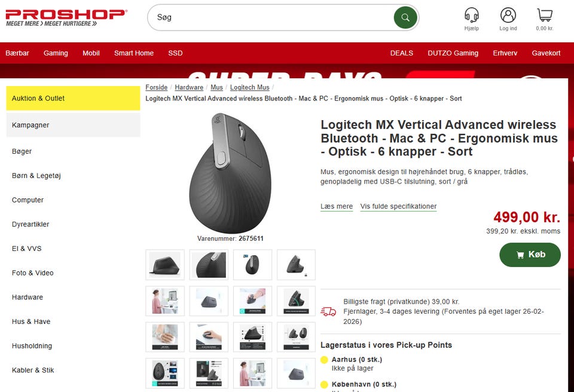Click the green search magnifier button
This screenshot has height=392, width=574.
(405, 17)
